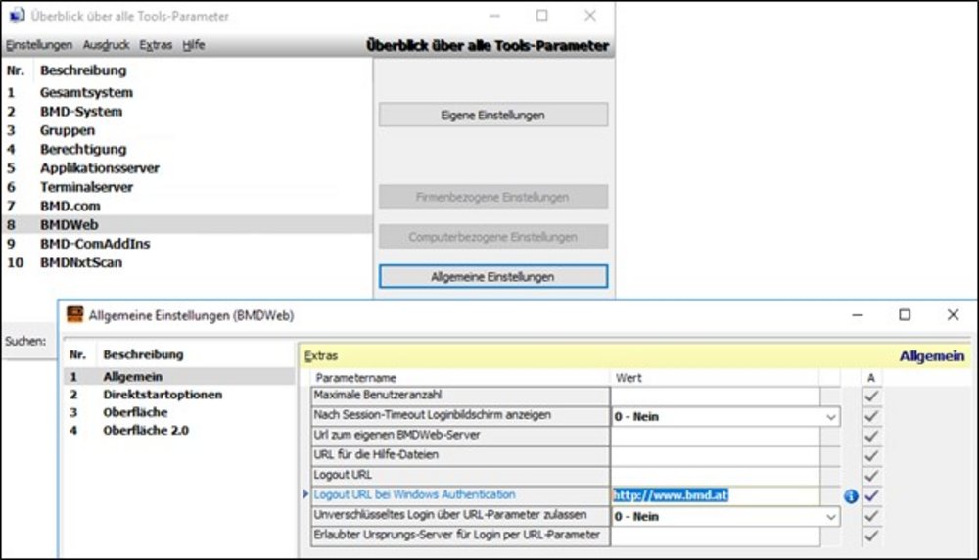Click the Erlaubter Ursprungs-Server parameter name
Screen dimensions: 979x560
pyautogui.click(x=456, y=535)
